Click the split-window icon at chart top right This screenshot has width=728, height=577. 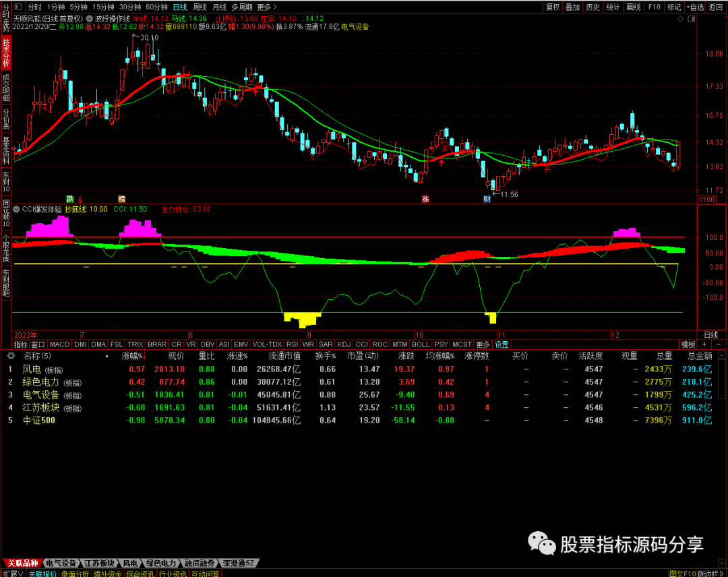(x=692, y=19)
